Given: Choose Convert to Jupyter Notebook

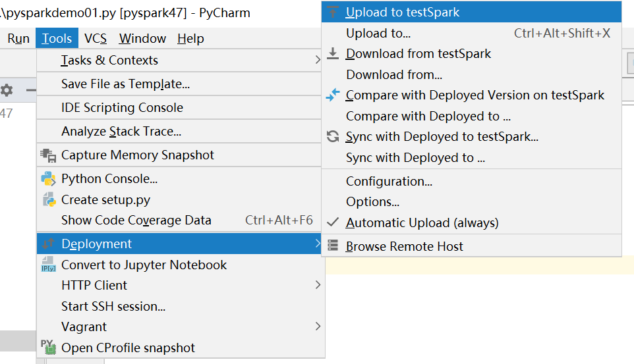Looking at the screenshot, I should [x=181, y=265].
